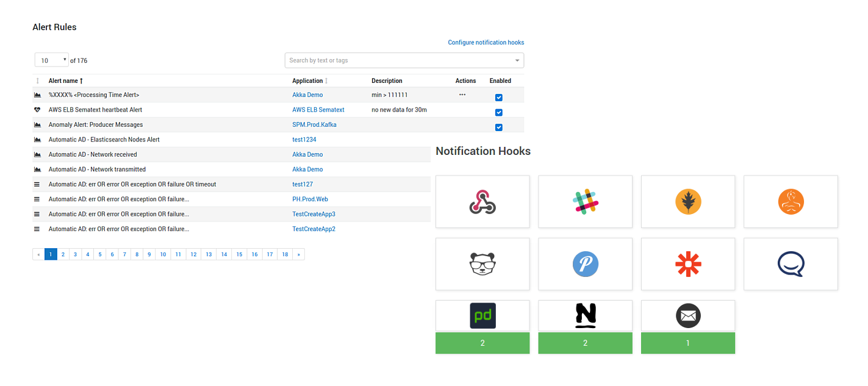
Task: Select 'AWS ELB Sematext heartbeat Alert' name
Action: (x=95, y=110)
